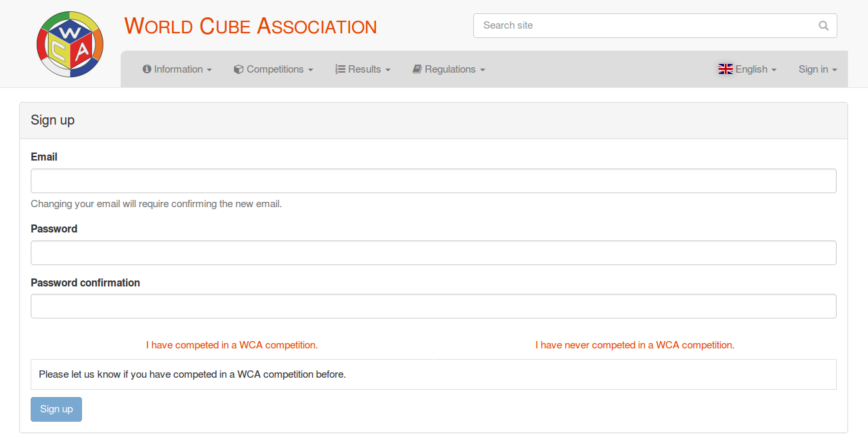Click the search magnifier icon
Image resolution: width=868 pixels, height=441 pixels.
[x=823, y=26]
